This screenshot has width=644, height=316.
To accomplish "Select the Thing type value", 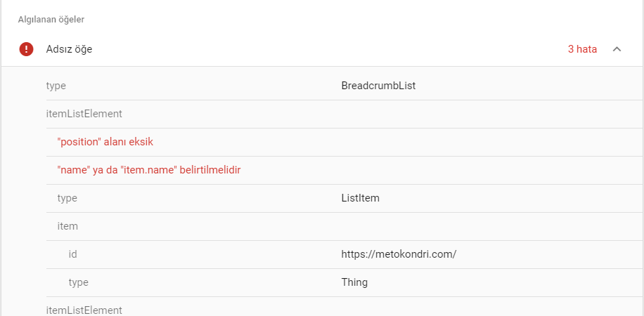I will (354, 282).
